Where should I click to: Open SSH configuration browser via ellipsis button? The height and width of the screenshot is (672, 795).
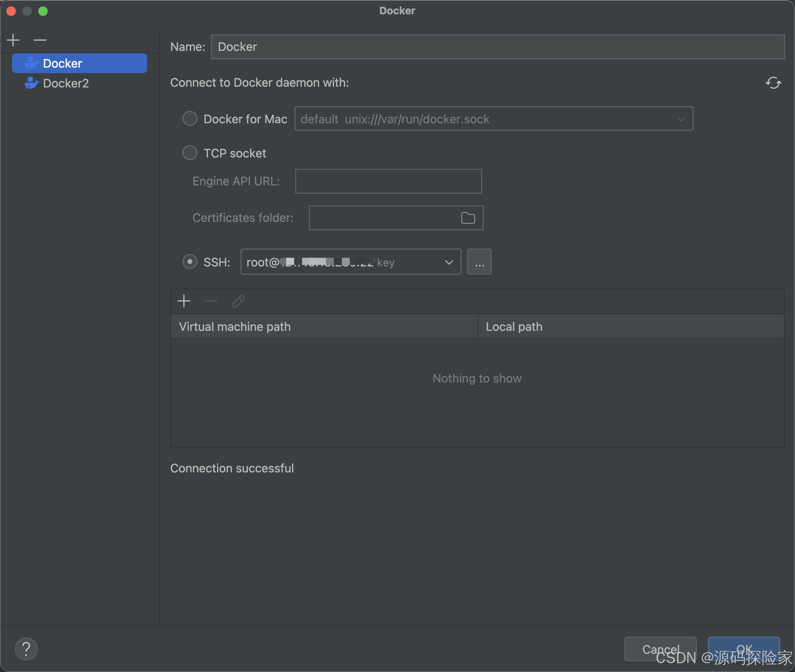pyautogui.click(x=479, y=262)
